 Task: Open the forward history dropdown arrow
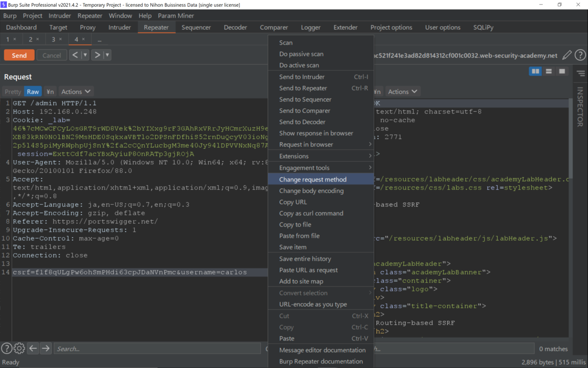pos(107,55)
